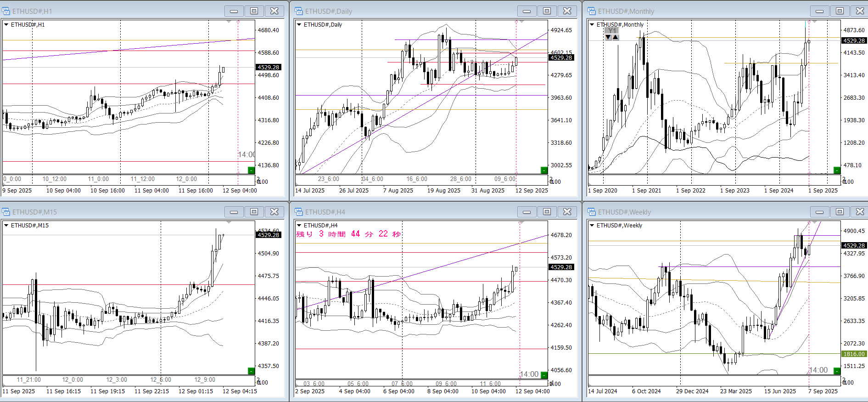This screenshot has width=868, height=402.
Task: Click the 1816.00 price label on Weekly chart
Action: click(853, 354)
